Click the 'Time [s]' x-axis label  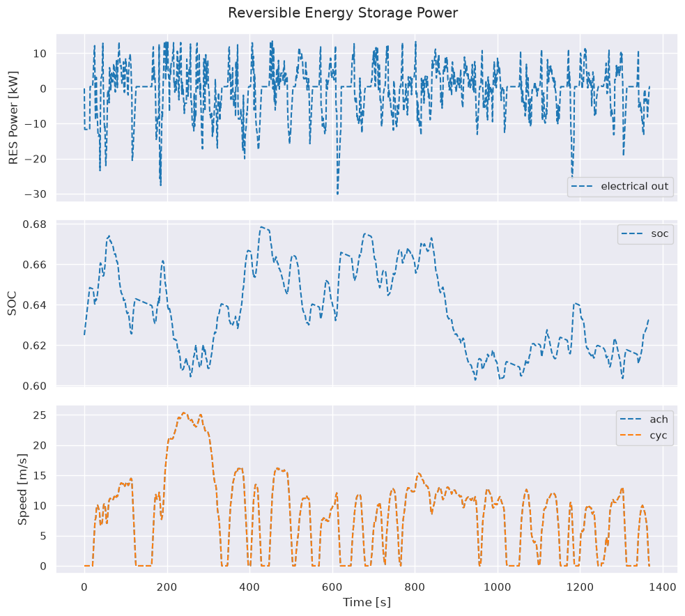click(x=367, y=603)
